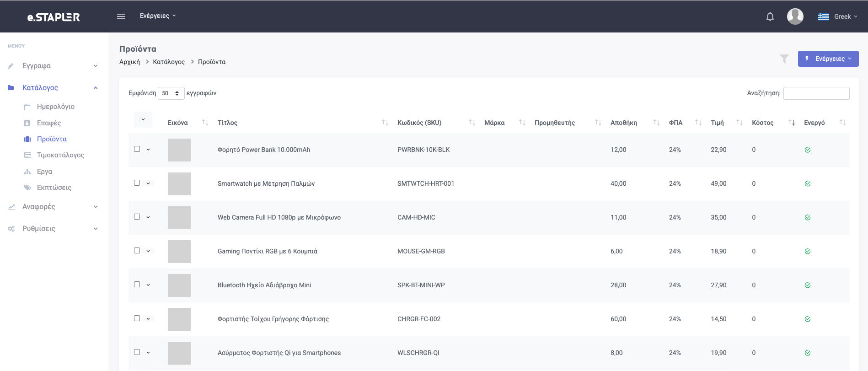Sort by Κωδικός (SKU) column arrows
868x371 pixels.
coord(472,123)
